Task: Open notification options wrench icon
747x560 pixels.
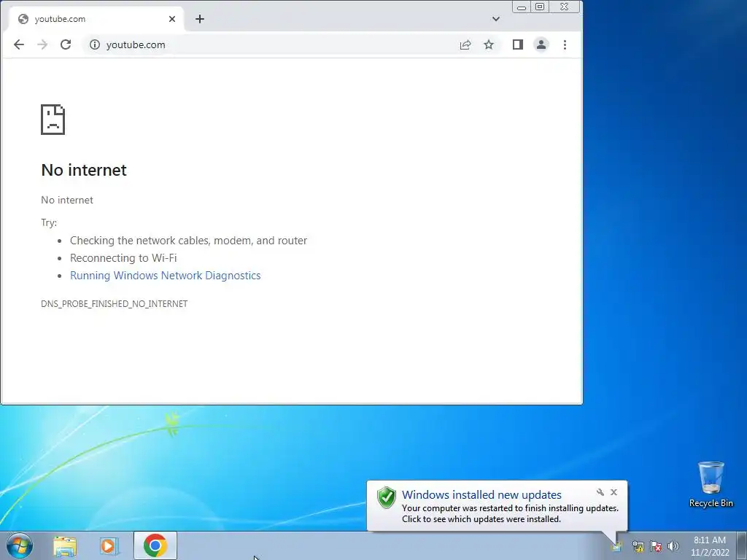Action: (x=600, y=492)
